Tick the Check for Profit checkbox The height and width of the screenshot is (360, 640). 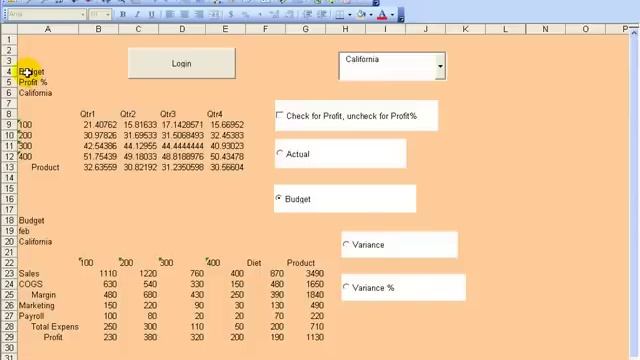pyautogui.click(x=280, y=115)
